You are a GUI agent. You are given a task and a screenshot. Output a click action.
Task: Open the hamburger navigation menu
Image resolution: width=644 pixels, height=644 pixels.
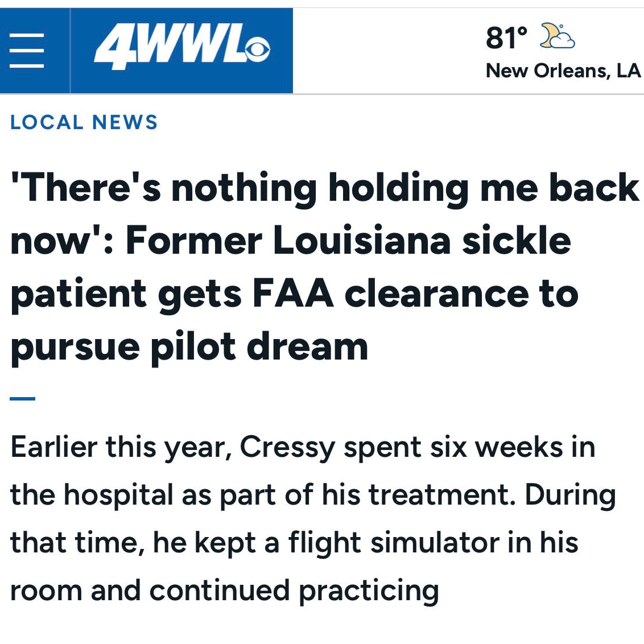pos(27,51)
